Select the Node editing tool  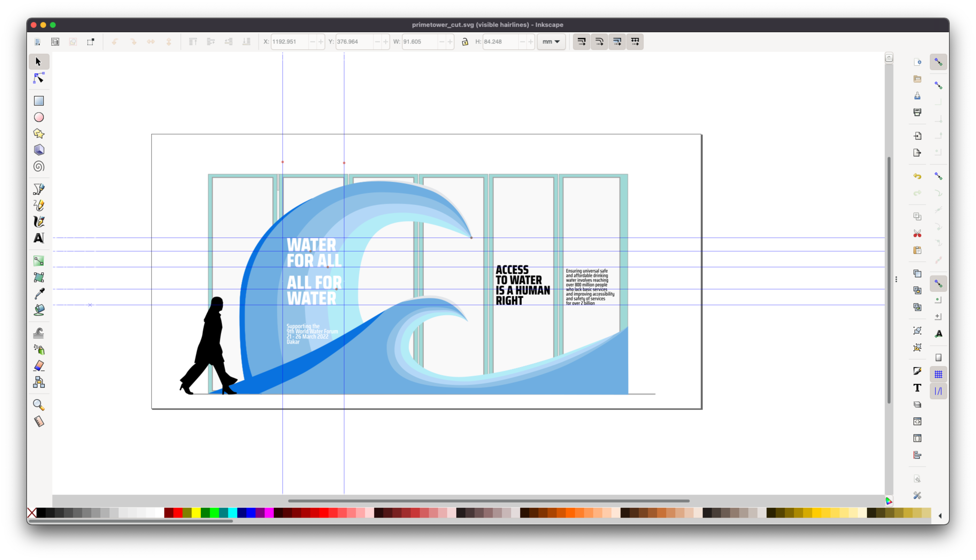(x=39, y=78)
